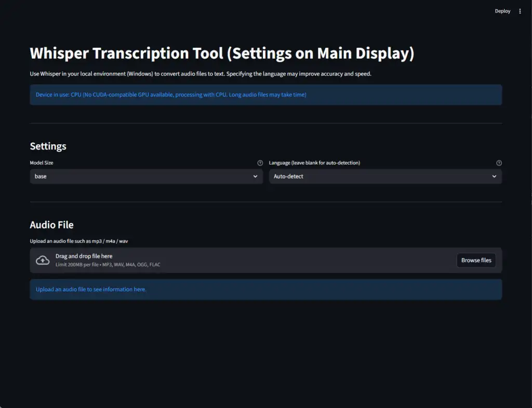The height and width of the screenshot is (408, 532).
Task: Click the Model Size help icon
Action: coord(260,163)
